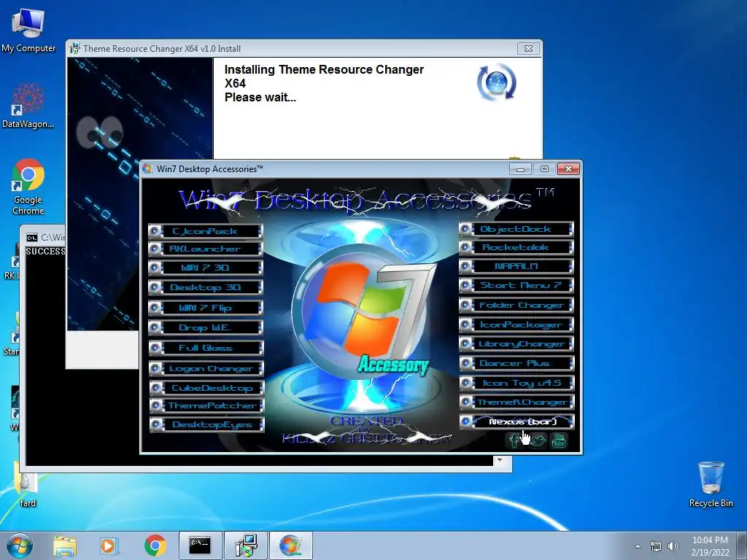Click the Show Desktop strip beside the clock
The height and width of the screenshot is (560, 747).
click(743, 546)
